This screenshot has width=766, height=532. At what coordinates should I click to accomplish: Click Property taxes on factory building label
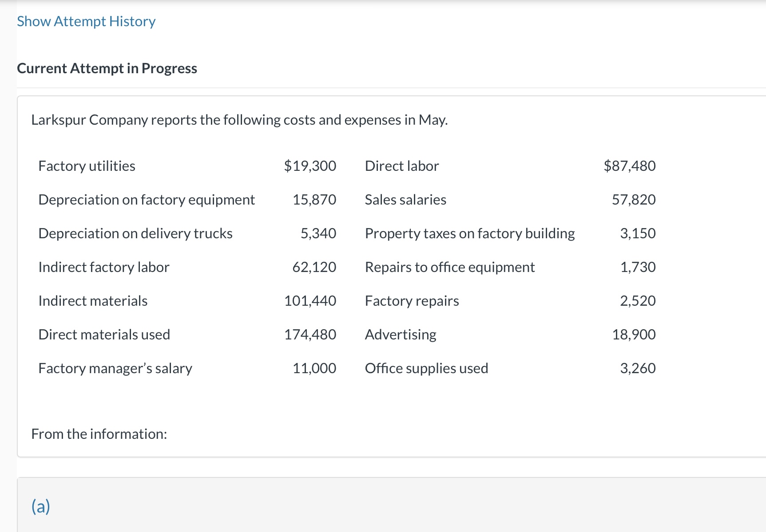(470, 233)
